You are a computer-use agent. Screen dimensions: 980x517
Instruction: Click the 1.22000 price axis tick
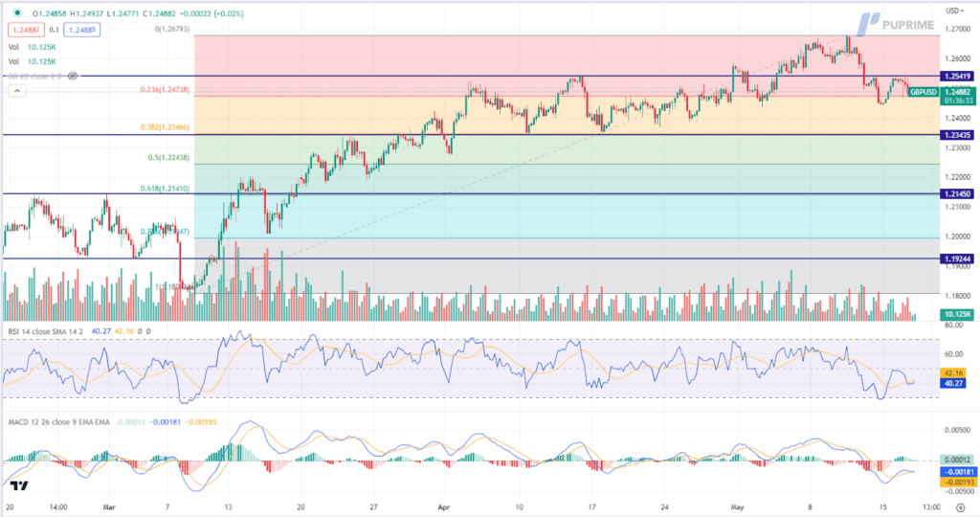tap(957, 177)
